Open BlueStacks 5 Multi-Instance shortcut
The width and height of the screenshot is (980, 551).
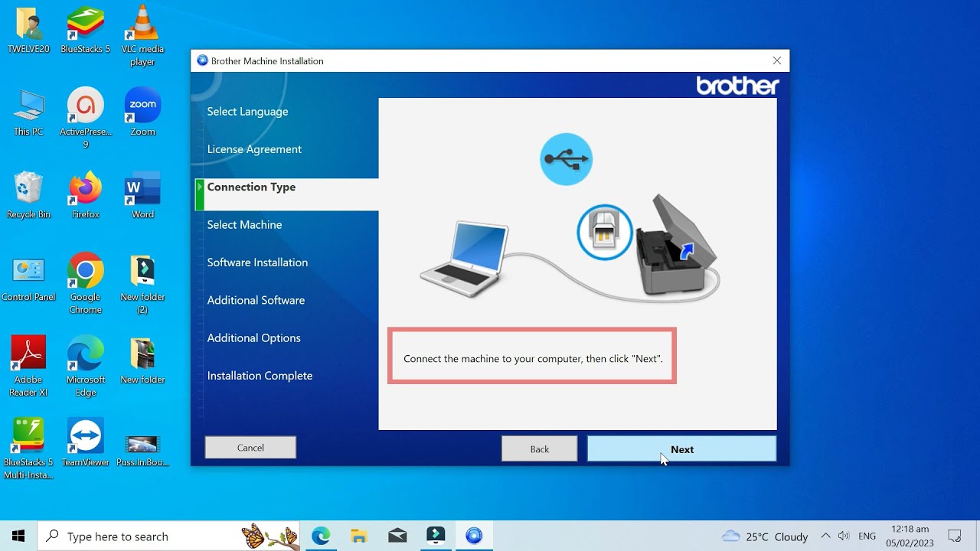click(x=28, y=449)
